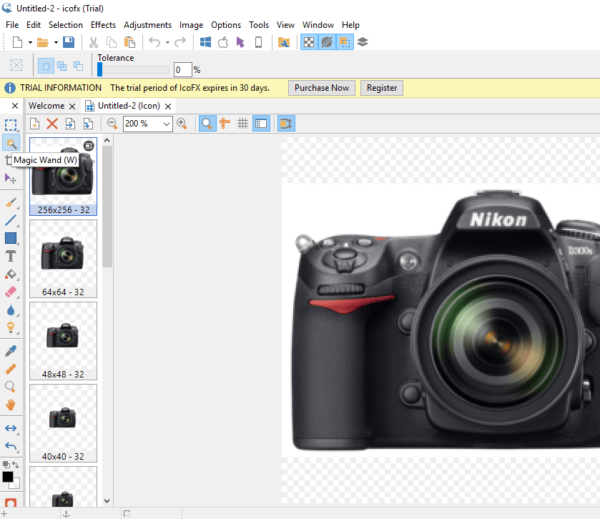Viewport: 600px width, 519px height.
Task: Toggle the grid display button
Action: click(x=243, y=124)
